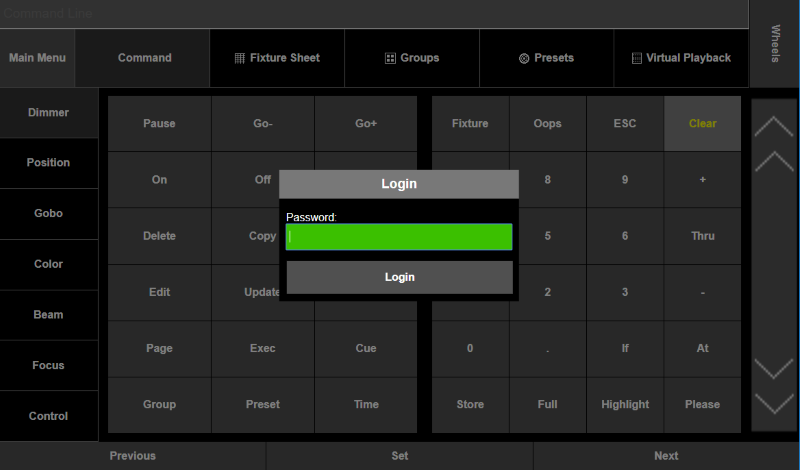Select the Gobo preset type

(48, 214)
